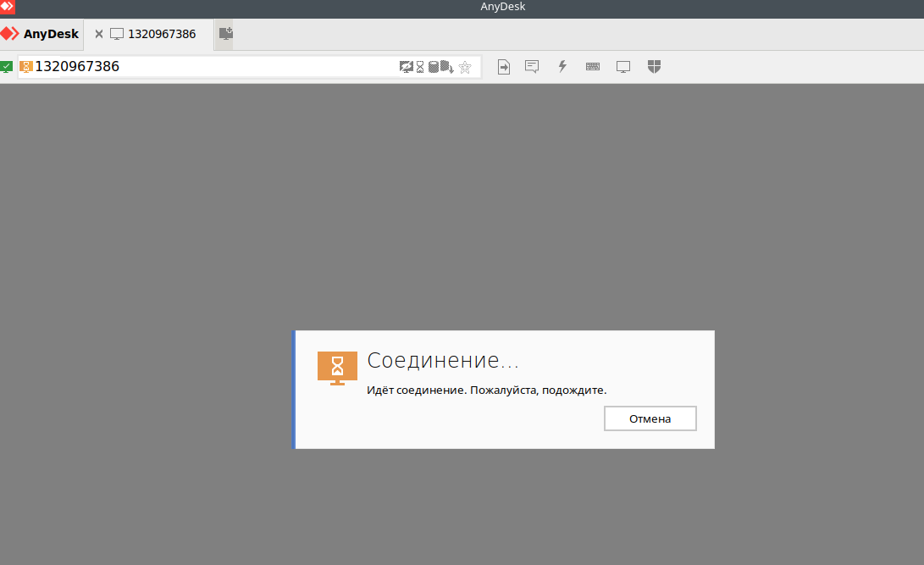Switch to the AnyDesk main tab
This screenshot has height=565, width=924.
(41, 34)
